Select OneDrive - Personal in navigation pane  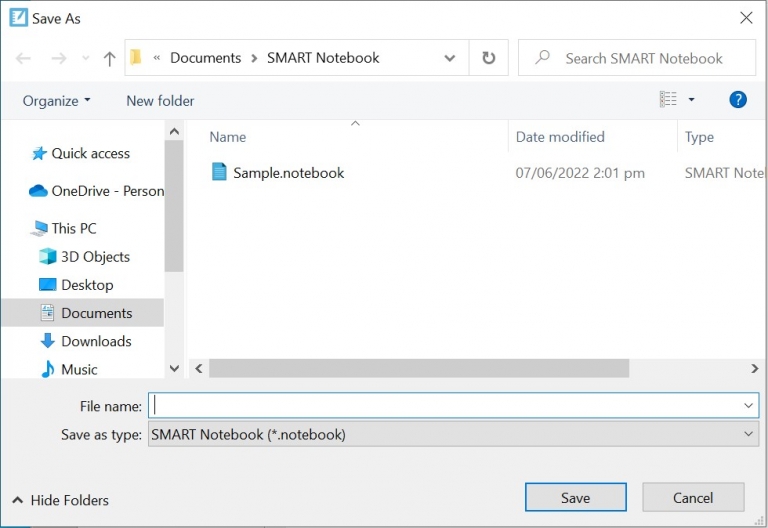[x=108, y=191]
